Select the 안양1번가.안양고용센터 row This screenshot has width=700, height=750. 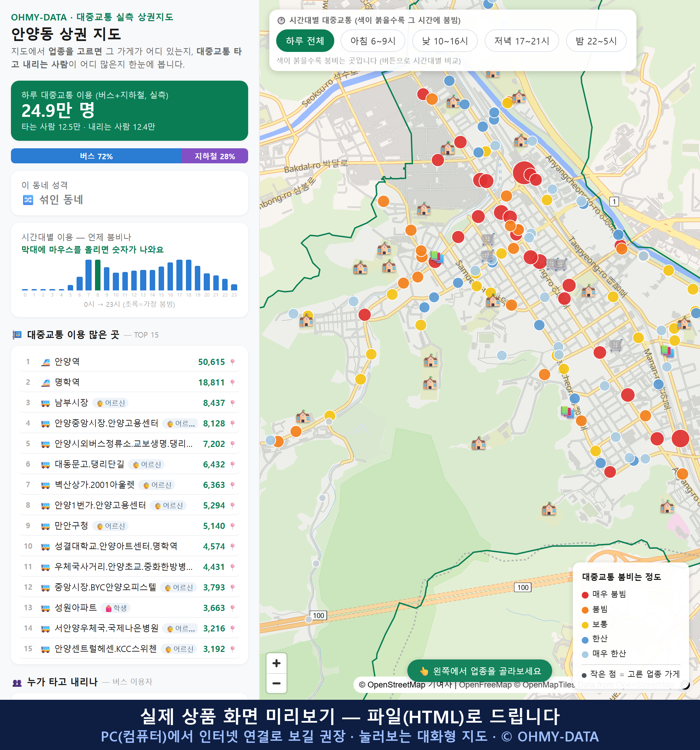[x=130, y=505]
